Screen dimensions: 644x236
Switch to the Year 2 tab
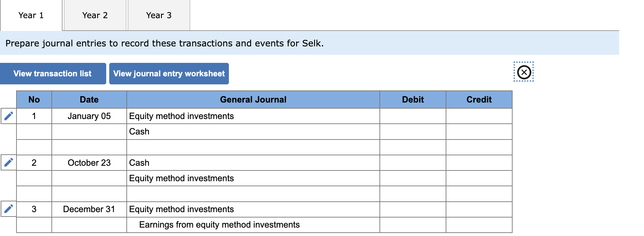point(95,15)
